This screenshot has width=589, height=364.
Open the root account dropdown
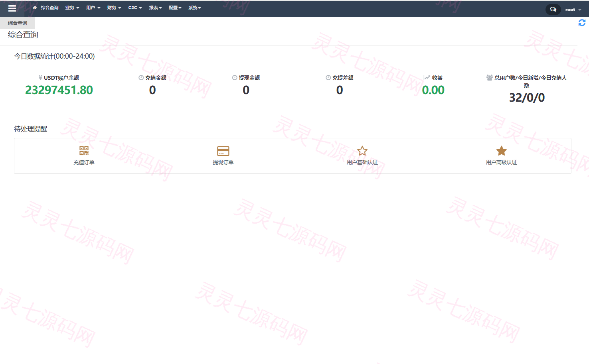coord(573,10)
